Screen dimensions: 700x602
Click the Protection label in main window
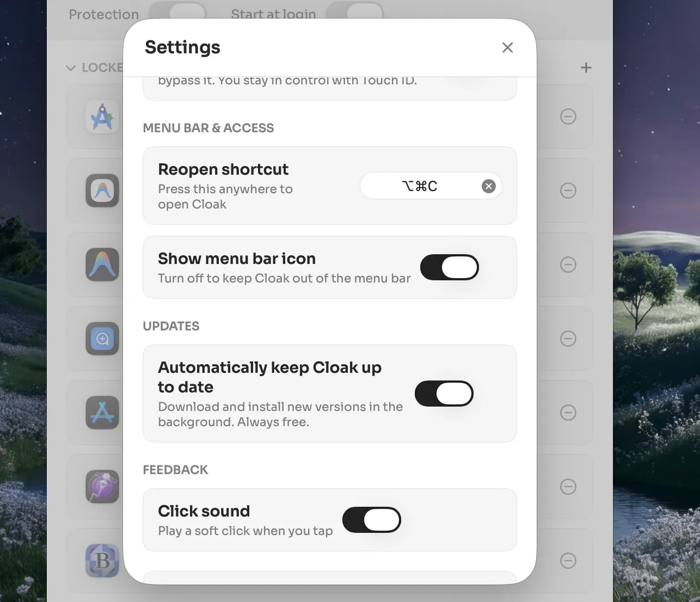[x=104, y=14]
